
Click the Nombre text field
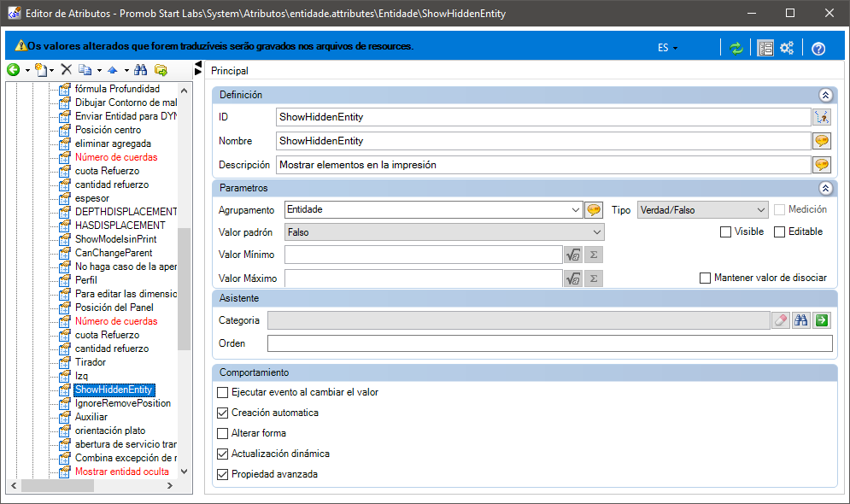543,141
